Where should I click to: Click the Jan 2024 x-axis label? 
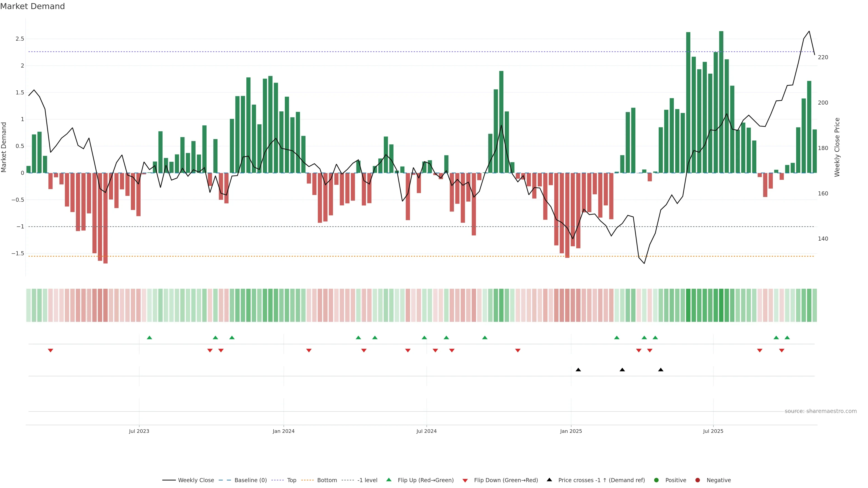point(283,431)
